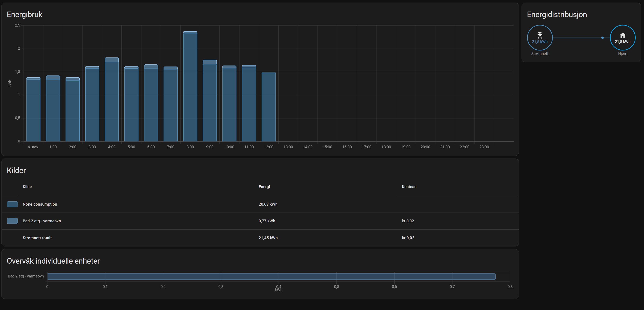Click the '0,77 kWh' energy value
The height and width of the screenshot is (310, 644).
(267, 221)
